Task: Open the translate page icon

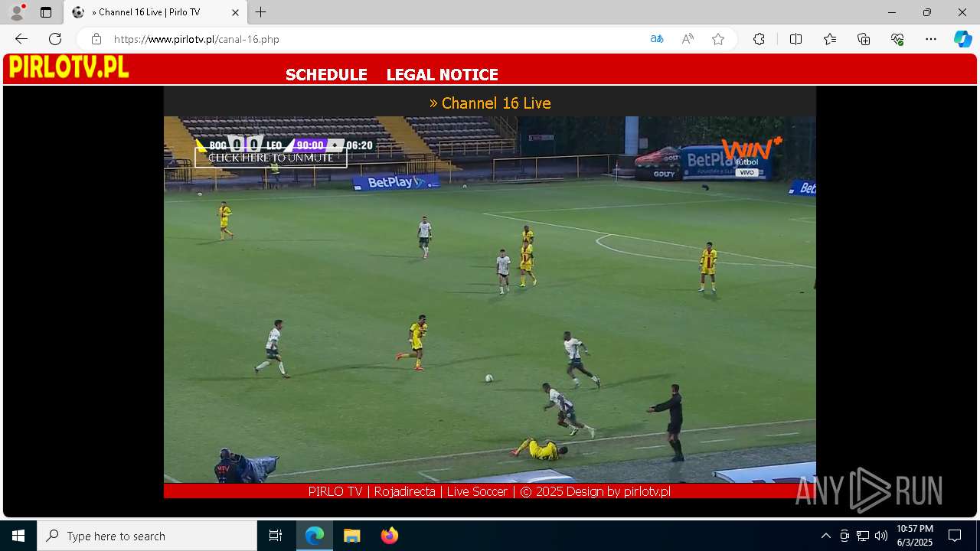Action: [657, 39]
